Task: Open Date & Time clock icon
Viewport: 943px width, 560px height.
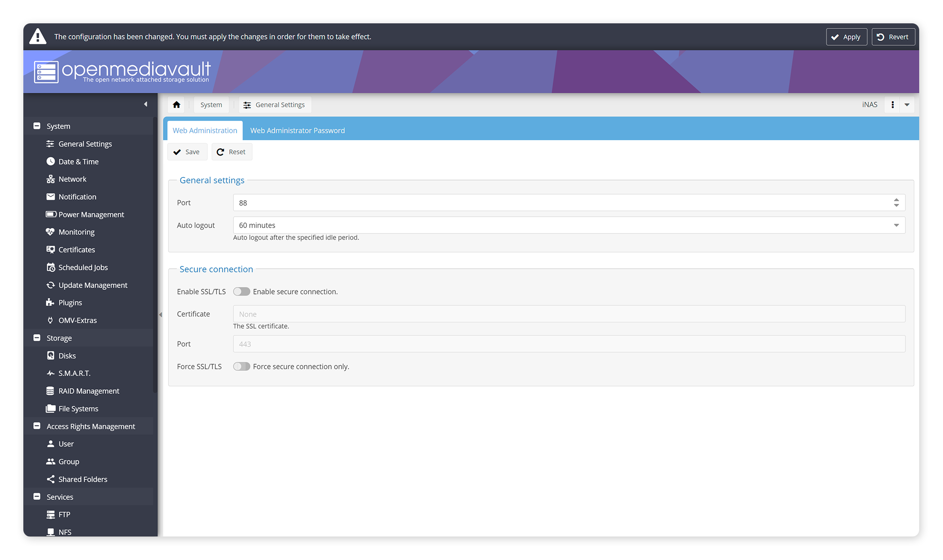Action: click(x=50, y=161)
